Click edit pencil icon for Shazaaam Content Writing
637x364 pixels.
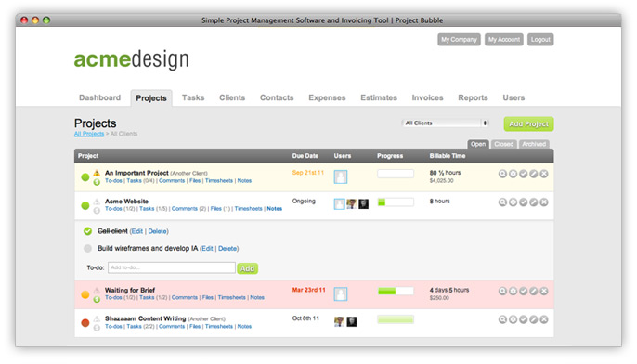pyautogui.click(x=533, y=319)
